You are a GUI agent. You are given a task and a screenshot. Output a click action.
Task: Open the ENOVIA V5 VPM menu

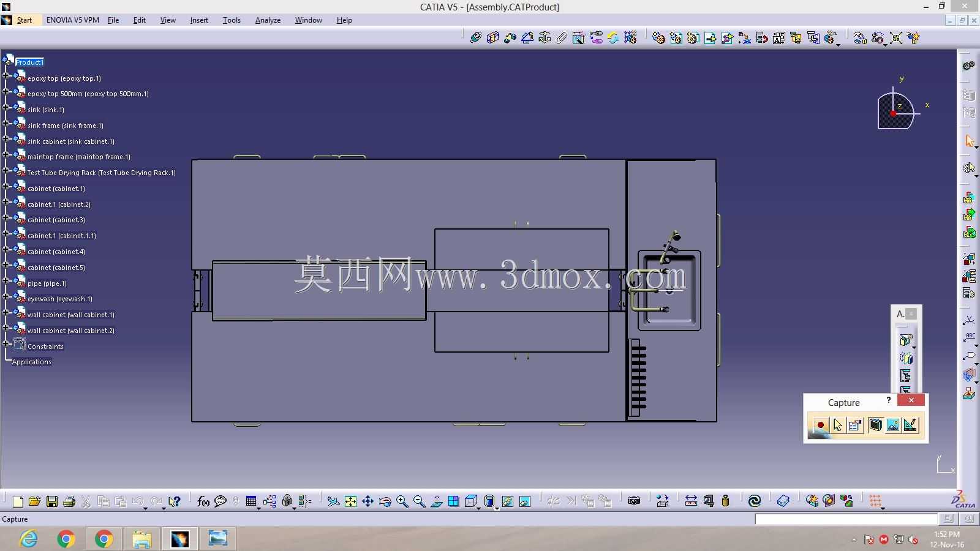point(73,20)
